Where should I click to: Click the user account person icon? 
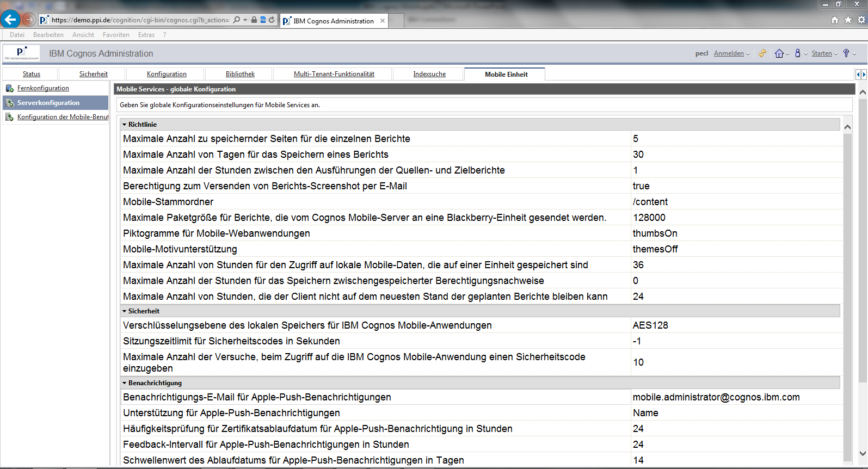tap(798, 53)
